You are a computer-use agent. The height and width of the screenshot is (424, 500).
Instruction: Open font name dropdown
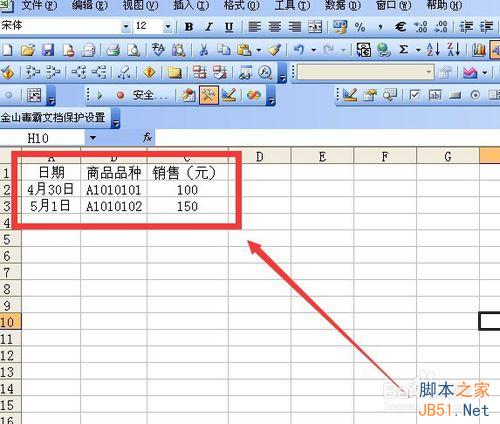coord(126,27)
